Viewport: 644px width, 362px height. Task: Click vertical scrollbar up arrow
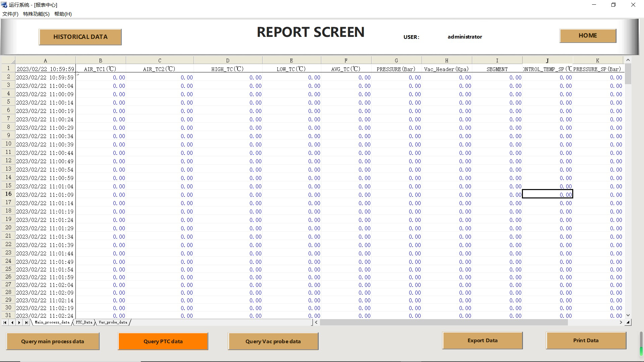click(628, 60)
